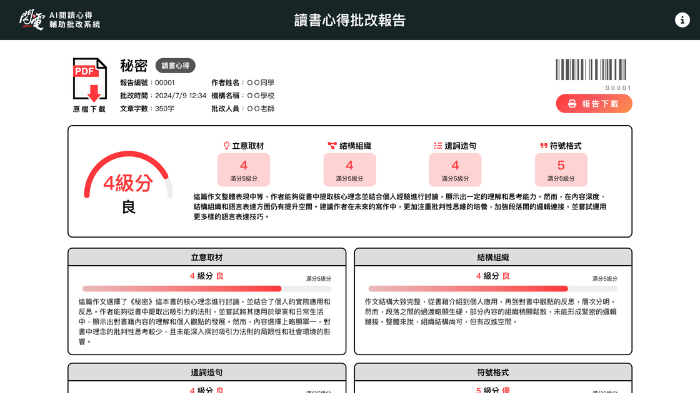Click the 立意取材 summary label
This screenshot has height=393, width=700.
click(248, 146)
